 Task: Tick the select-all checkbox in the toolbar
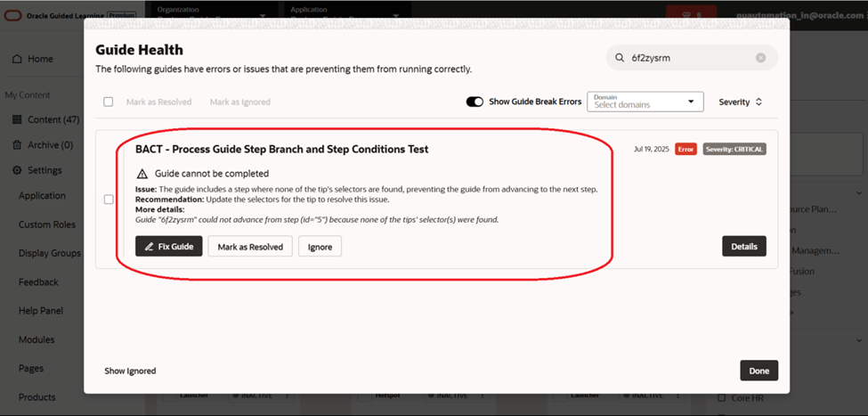pos(109,102)
